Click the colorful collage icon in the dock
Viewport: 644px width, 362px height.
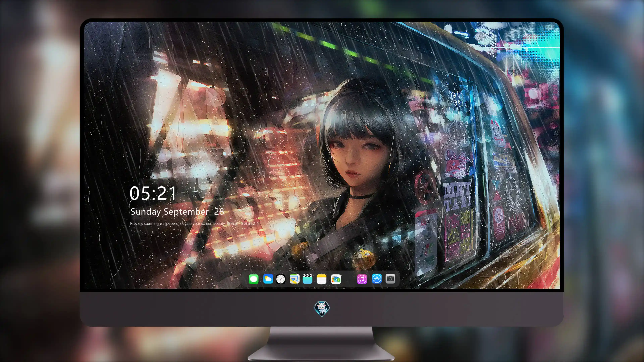[336, 279]
